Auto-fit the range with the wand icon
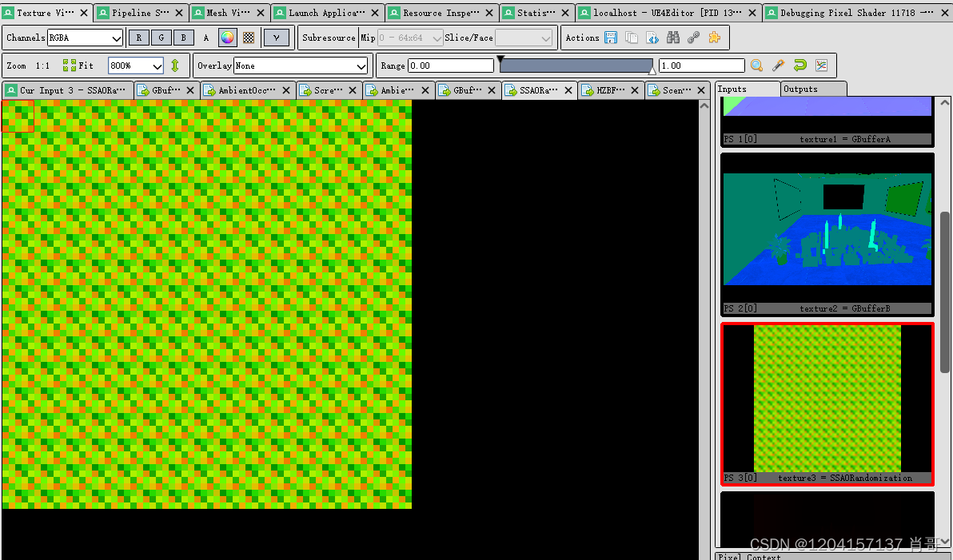Viewport: 953px width, 560px height. tap(778, 66)
